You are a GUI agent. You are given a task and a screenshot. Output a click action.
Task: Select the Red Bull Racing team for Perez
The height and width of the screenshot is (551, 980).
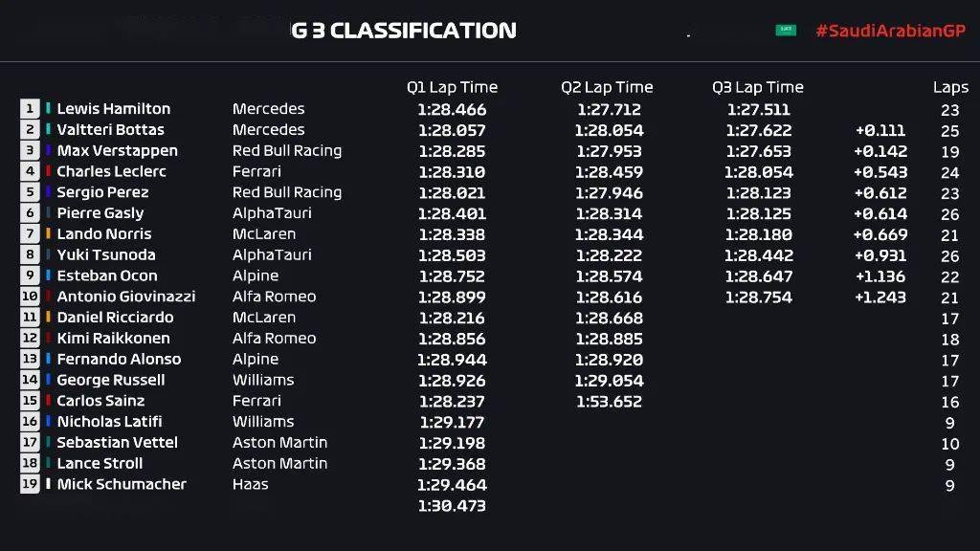[x=287, y=192]
